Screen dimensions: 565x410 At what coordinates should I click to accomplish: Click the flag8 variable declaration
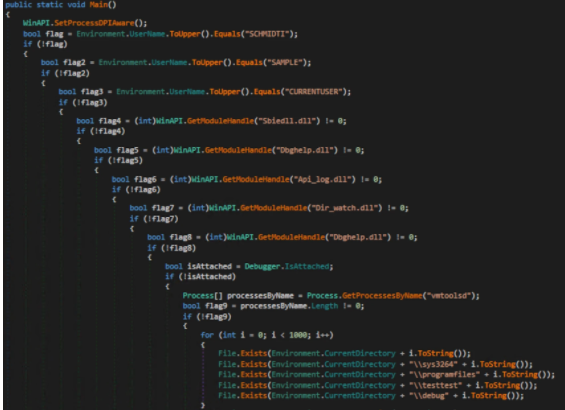[x=181, y=237]
